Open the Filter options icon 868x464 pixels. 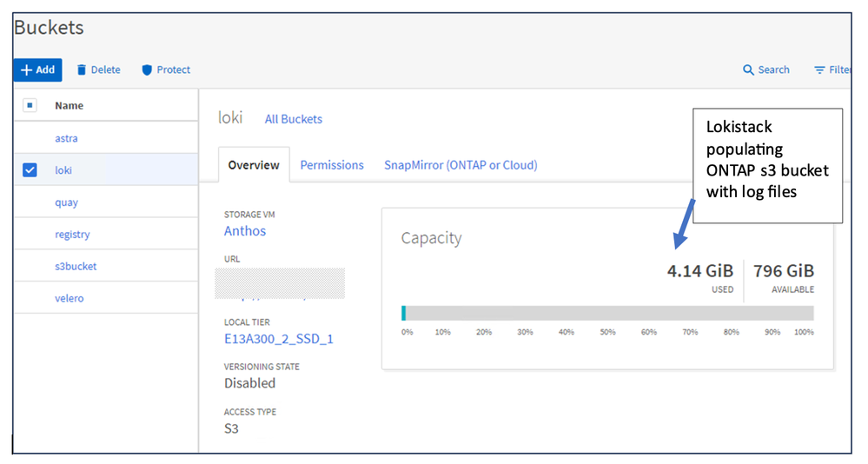(819, 70)
